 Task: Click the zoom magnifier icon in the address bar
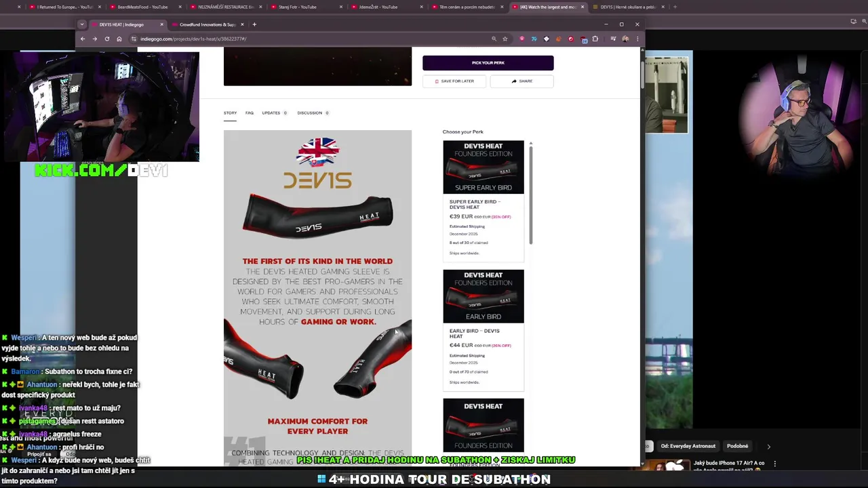[494, 39]
